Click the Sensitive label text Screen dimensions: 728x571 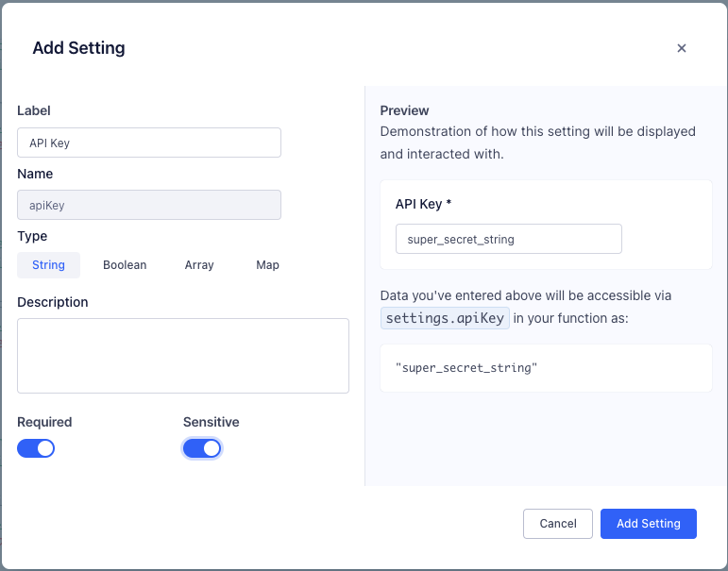point(211,422)
